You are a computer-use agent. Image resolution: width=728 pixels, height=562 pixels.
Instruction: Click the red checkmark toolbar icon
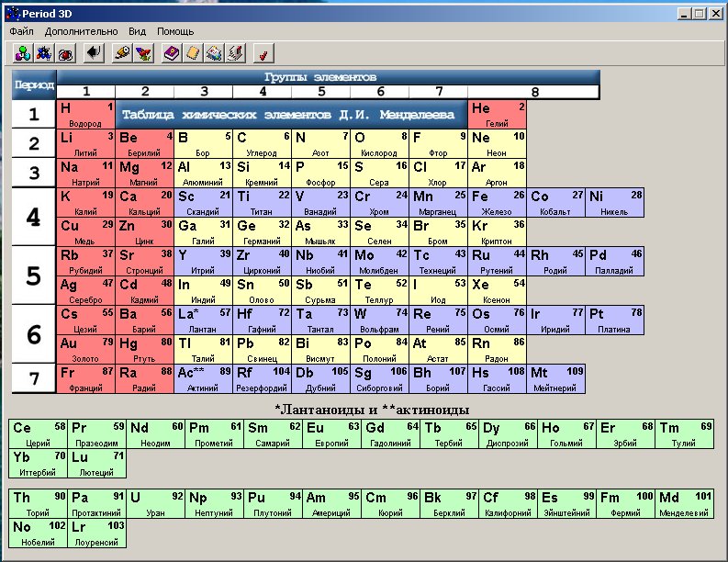click(x=263, y=53)
